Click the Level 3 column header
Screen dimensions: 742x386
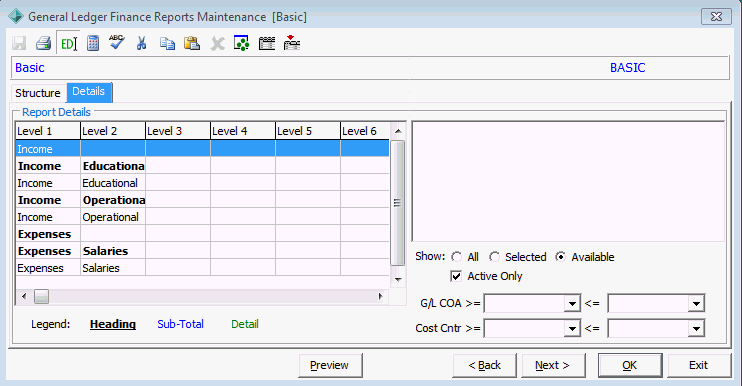point(178,131)
